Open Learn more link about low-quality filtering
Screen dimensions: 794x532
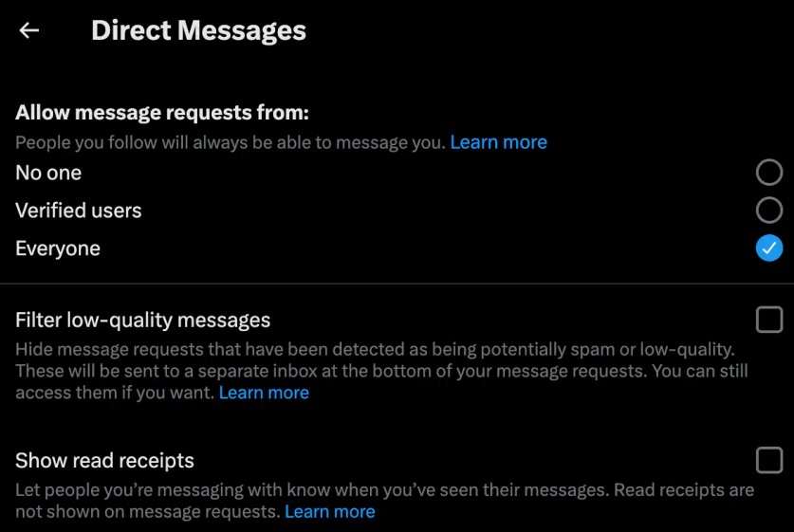click(x=264, y=393)
